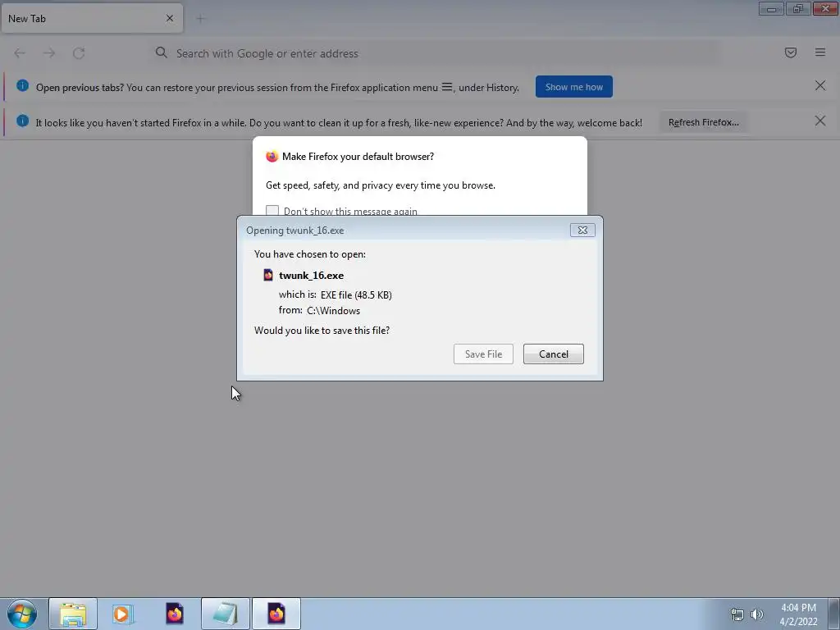Open the volume speaker tray icon
840x630 pixels.
[x=757, y=614]
